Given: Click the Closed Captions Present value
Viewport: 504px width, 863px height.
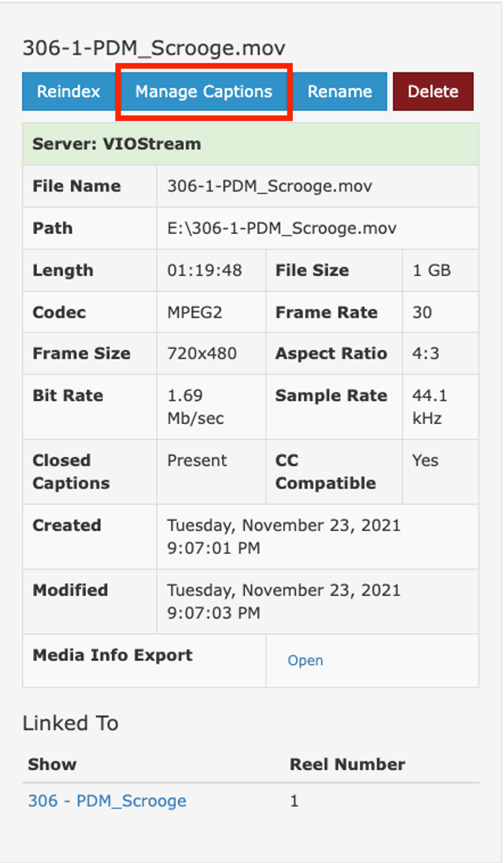Looking at the screenshot, I should click(x=197, y=460).
